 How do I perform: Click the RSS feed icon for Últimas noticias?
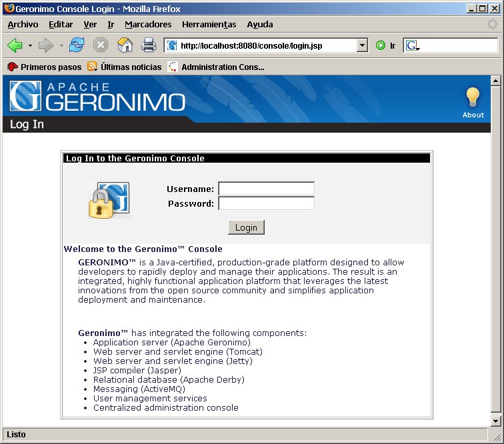[92, 67]
